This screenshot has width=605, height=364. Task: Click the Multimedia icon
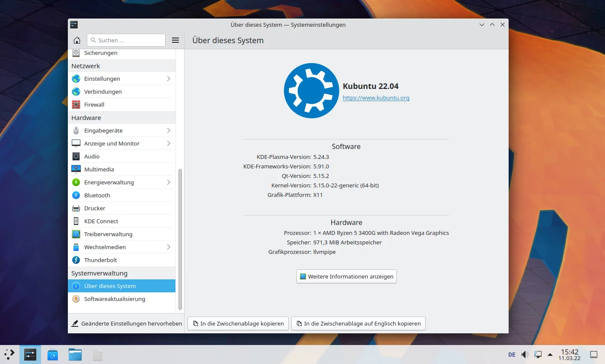click(76, 169)
